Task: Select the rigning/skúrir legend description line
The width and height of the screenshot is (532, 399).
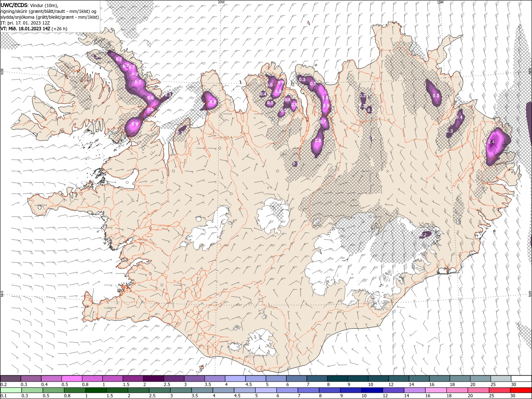Action: tap(48, 11)
